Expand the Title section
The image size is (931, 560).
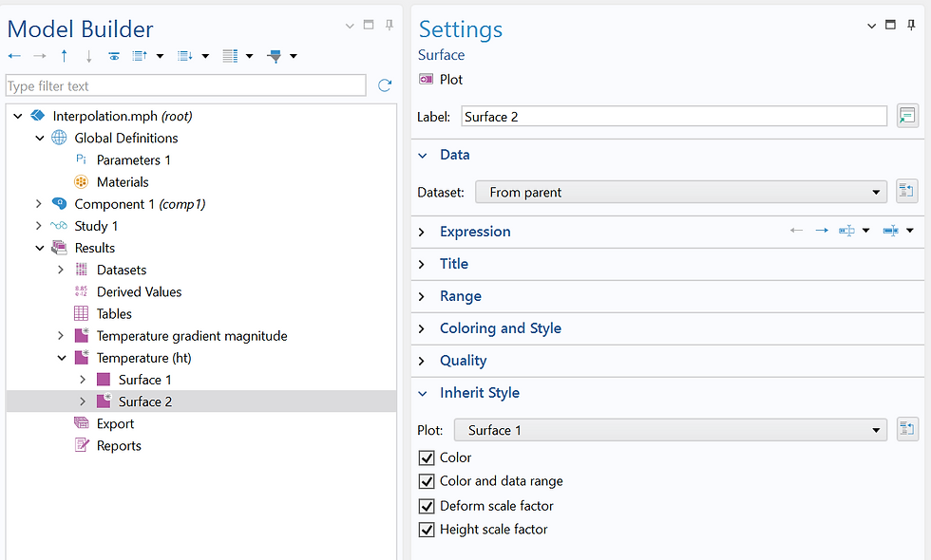422,264
